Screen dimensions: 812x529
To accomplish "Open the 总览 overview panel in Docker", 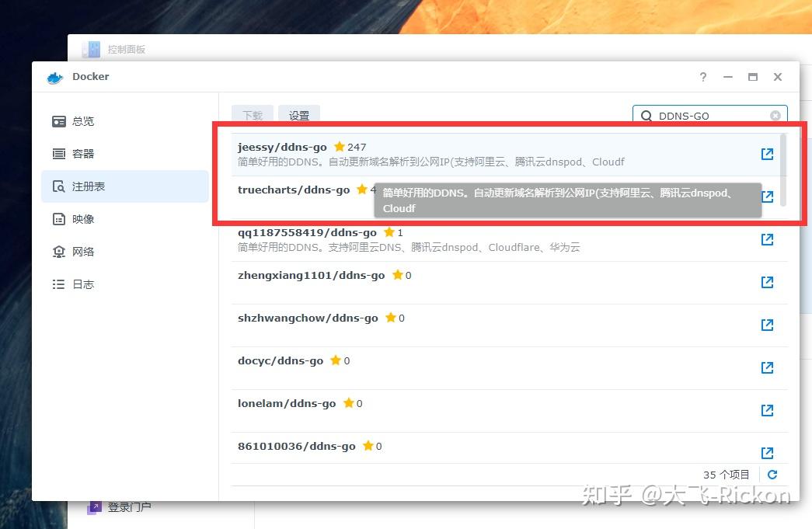I will coord(82,121).
